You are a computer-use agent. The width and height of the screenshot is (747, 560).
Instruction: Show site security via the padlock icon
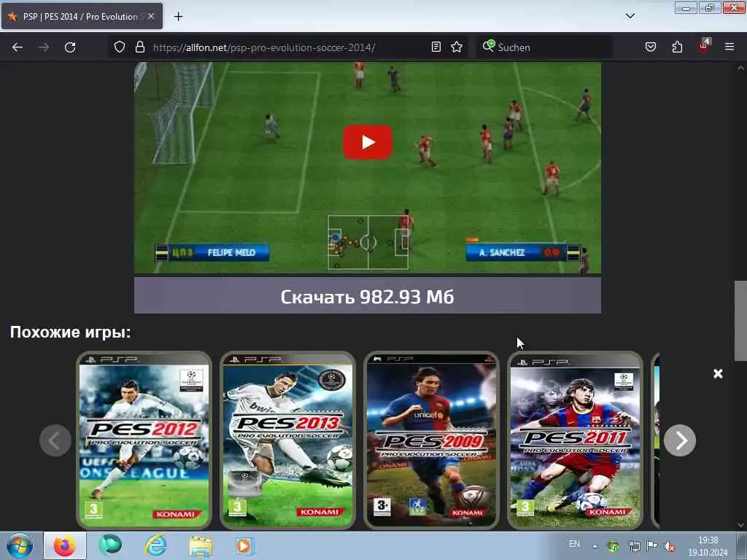[139, 47]
